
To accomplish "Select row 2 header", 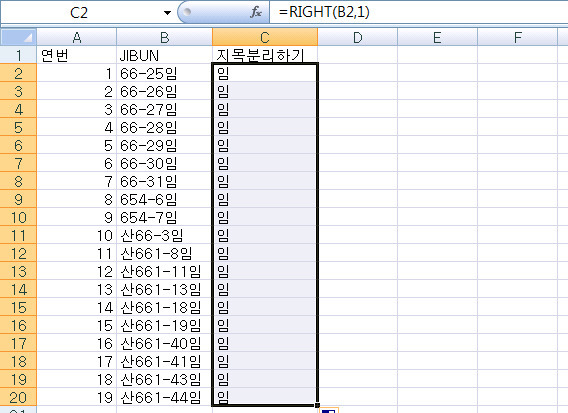I will pyautogui.click(x=18, y=73).
